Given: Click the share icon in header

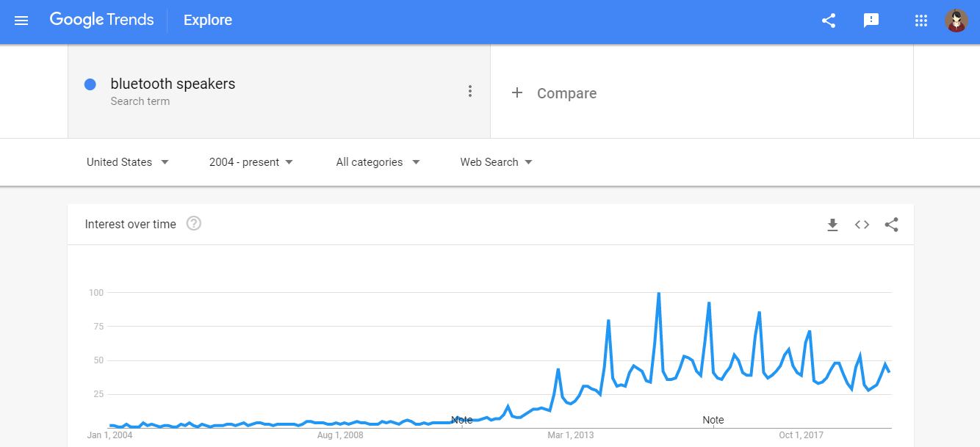Looking at the screenshot, I should click(x=829, y=21).
